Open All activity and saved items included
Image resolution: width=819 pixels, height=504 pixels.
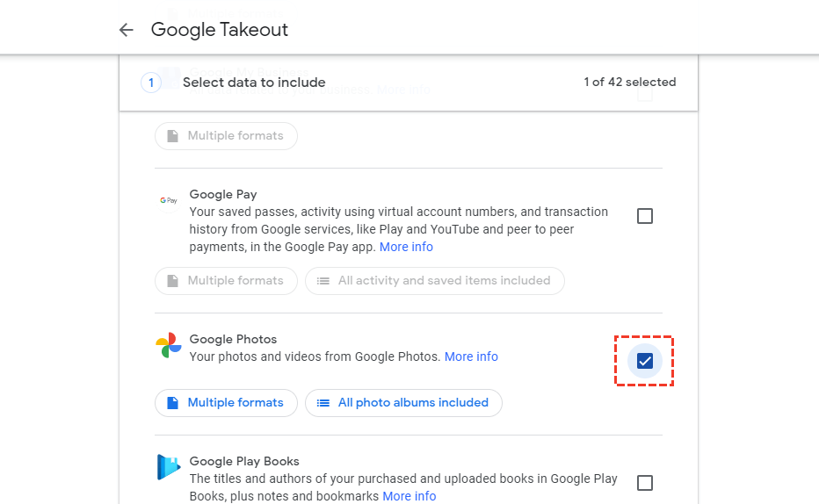pyautogui.click(x=435, y=281)
